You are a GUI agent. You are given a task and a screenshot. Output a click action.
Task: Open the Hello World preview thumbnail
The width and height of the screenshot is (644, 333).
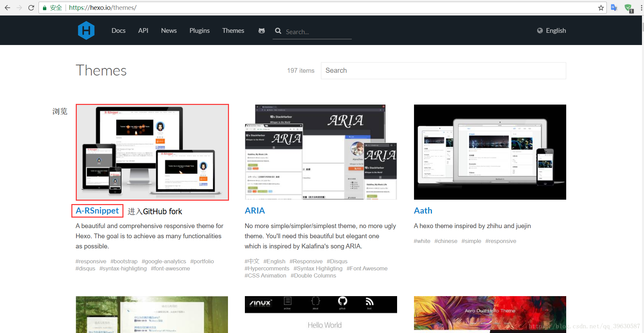click(321, 315)
